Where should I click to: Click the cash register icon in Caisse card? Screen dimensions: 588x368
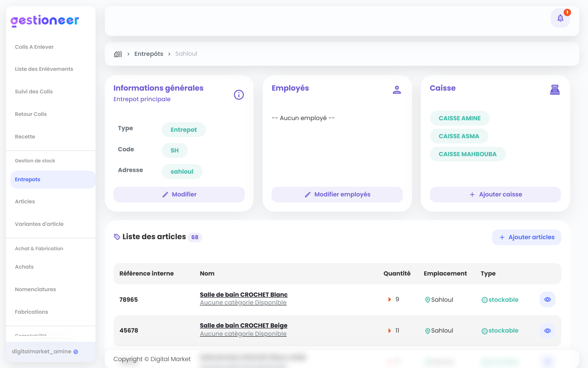pyautogui.click(x=555, y=89)
